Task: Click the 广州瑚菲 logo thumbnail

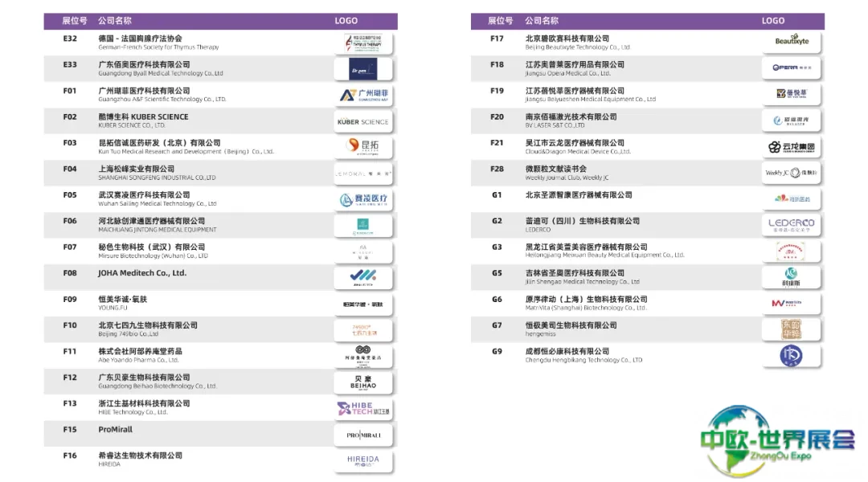Action: tap(363, 95)
